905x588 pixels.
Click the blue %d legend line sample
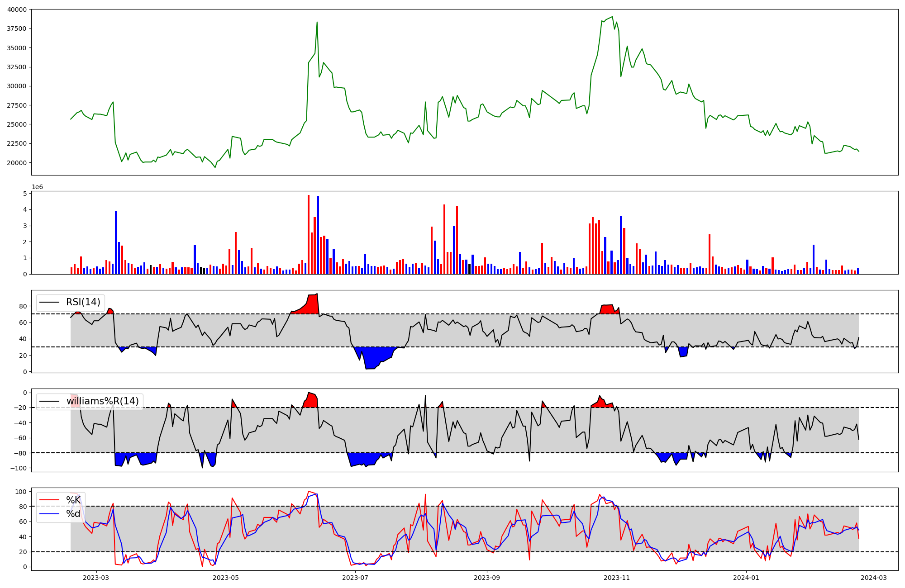(x=49, y=514)
